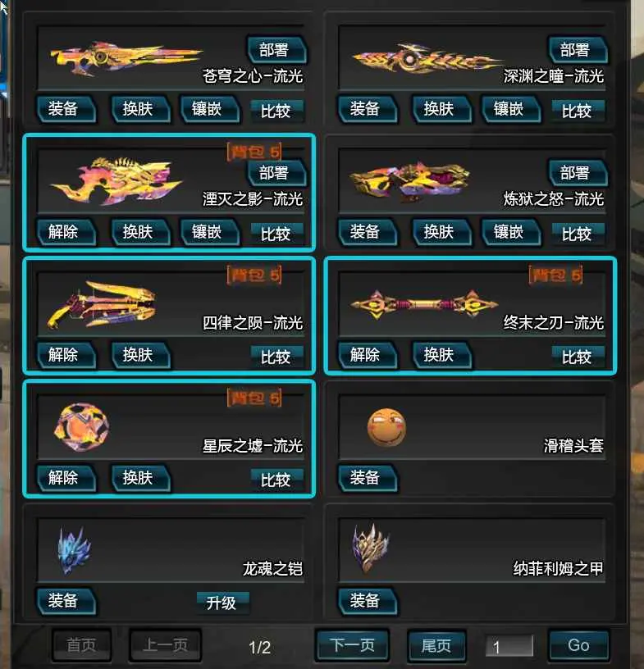Click the 炼狱之怒-流光 weapon icon
Screen dimensions: 644x669
[409, 181]
